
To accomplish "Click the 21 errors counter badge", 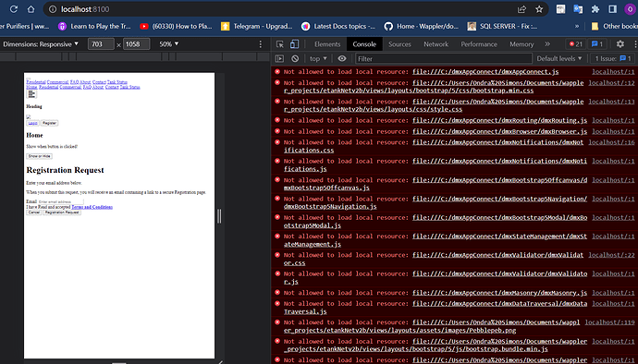I will tap(576, 44).
